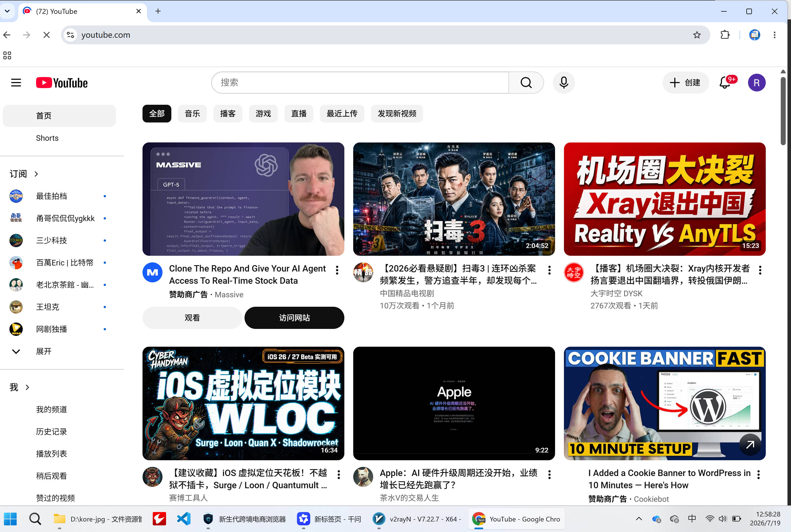Open the YouTube hamburger guide menu
Screen dimensions: 791x532
[x=16, y=83]
